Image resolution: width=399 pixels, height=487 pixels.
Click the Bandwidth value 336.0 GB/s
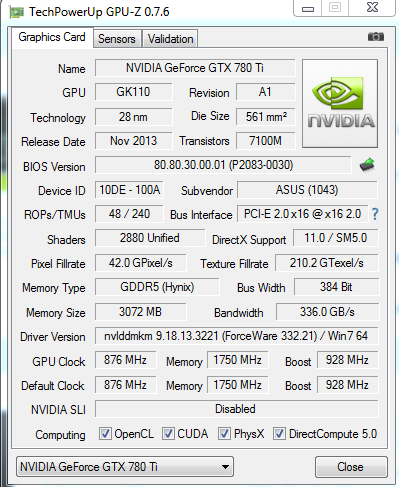327,312
